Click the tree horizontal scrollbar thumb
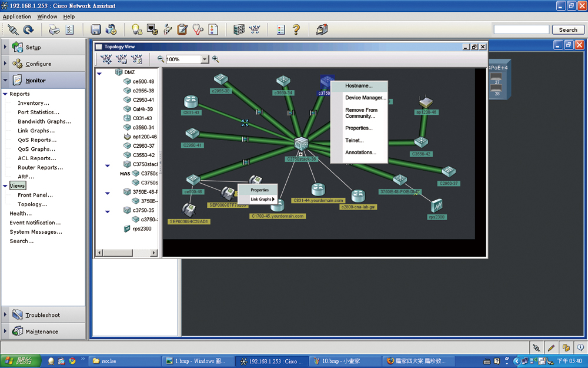 [118, 253]
